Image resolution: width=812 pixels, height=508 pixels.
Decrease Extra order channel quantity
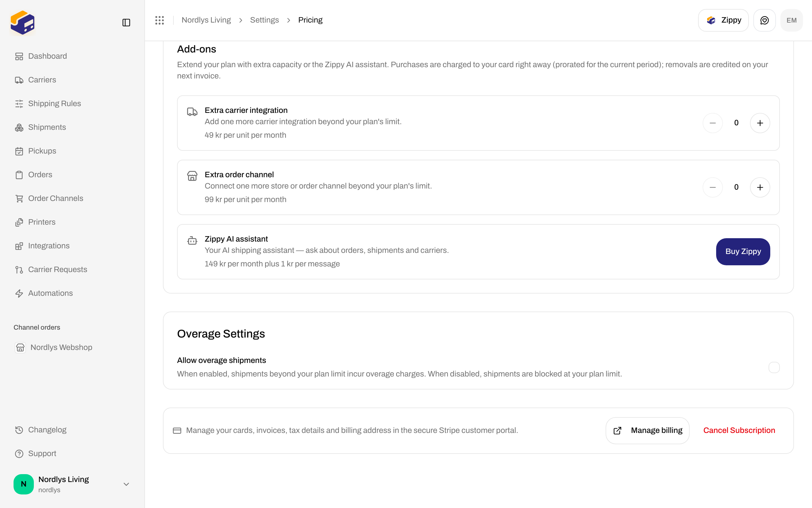713,187
